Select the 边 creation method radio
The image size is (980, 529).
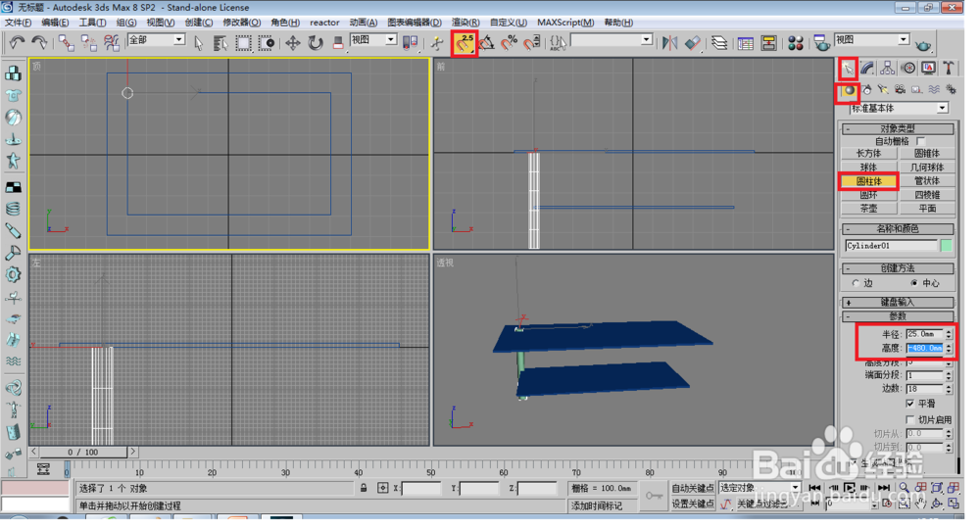coord(857,283)
